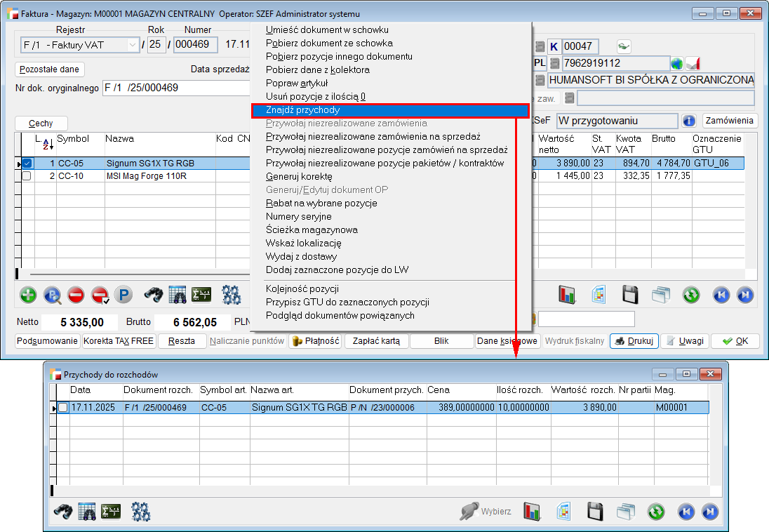Open KSeF status info icon
This screenshot has width=769, height=532.
[x=689, y=121]
